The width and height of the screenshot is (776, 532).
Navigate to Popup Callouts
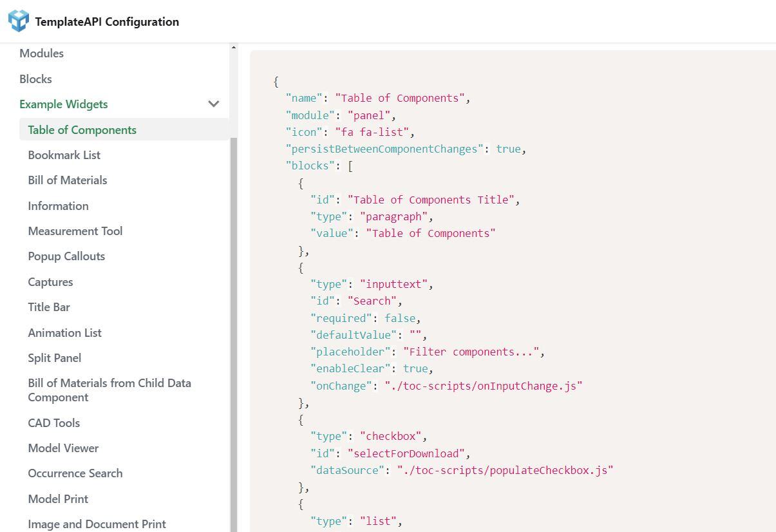(66, 256)
